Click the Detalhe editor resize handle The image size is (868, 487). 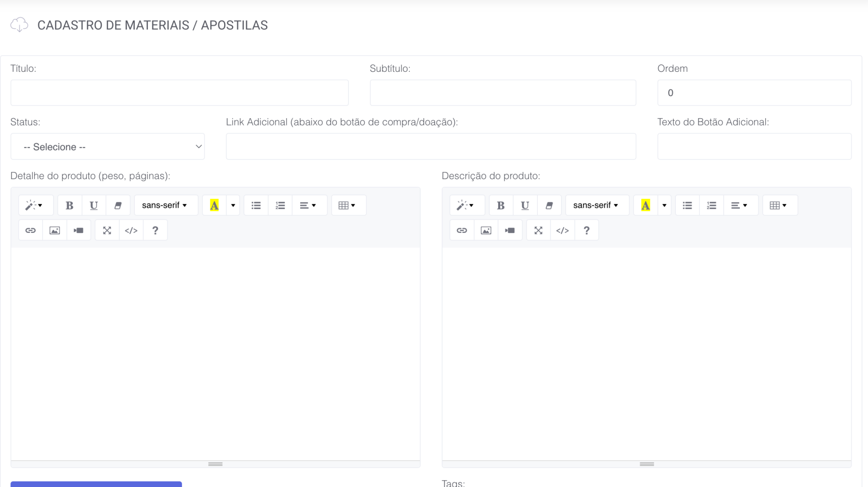215,464
